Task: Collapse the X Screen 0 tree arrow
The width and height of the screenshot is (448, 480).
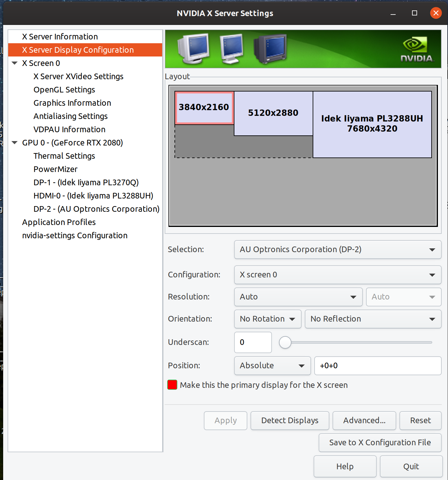Action: 15,63
